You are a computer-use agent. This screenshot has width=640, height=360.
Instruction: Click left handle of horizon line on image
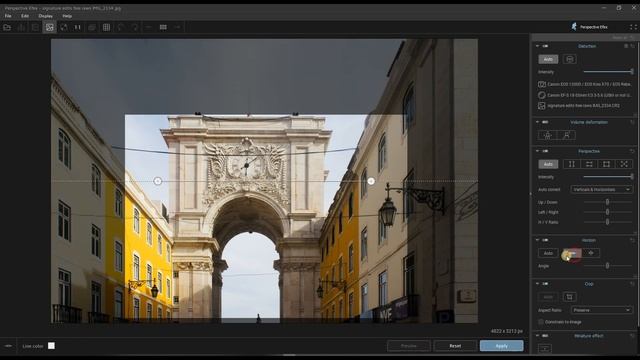158,181
